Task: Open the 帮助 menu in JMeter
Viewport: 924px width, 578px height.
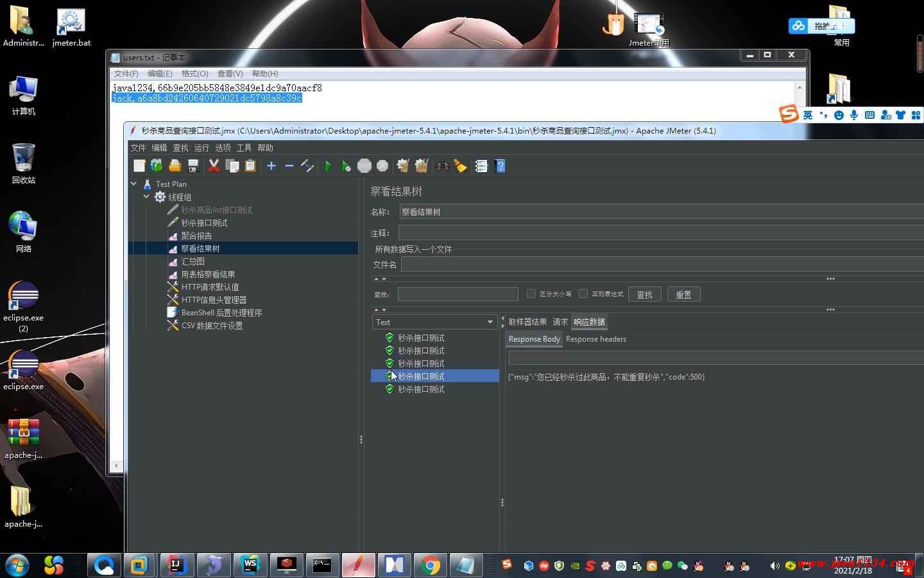Action: tap(265, 148)
